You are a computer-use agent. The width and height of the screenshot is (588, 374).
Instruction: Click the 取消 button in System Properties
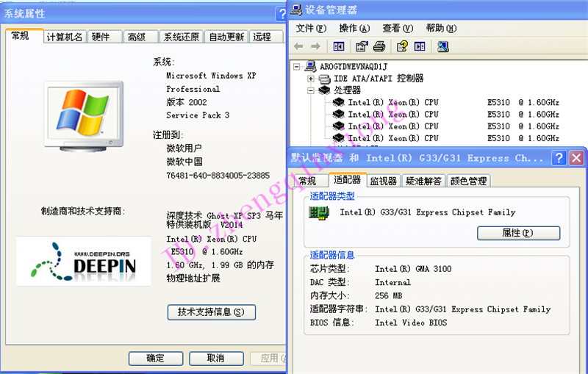tap(216, 359)
